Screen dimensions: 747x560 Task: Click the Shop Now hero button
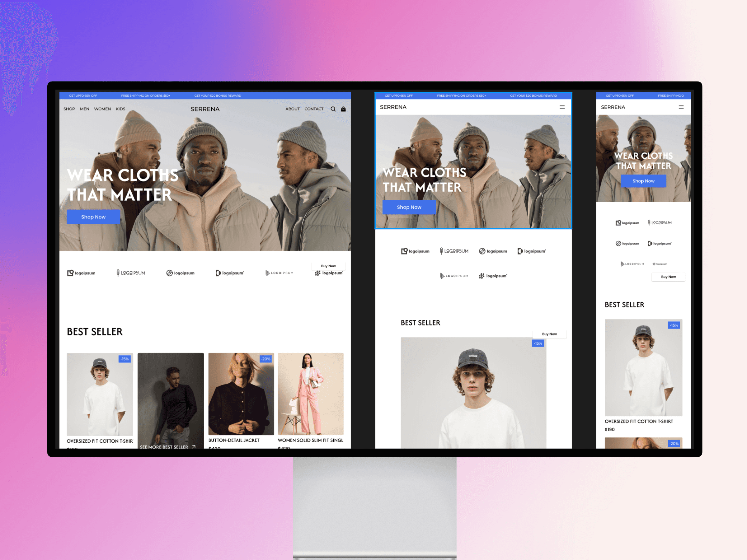[93, 215]
